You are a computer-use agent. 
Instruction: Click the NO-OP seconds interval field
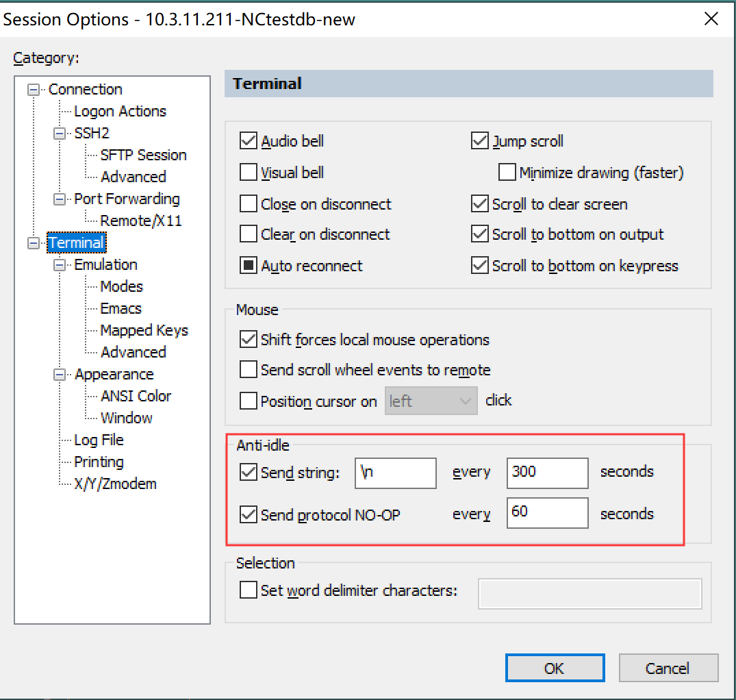(x=547, y=513)
